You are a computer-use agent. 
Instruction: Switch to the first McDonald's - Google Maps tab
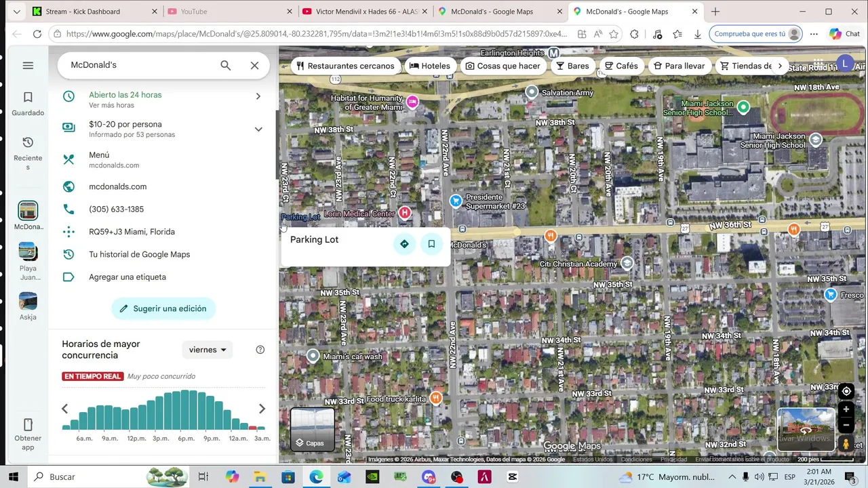[499, 12]
